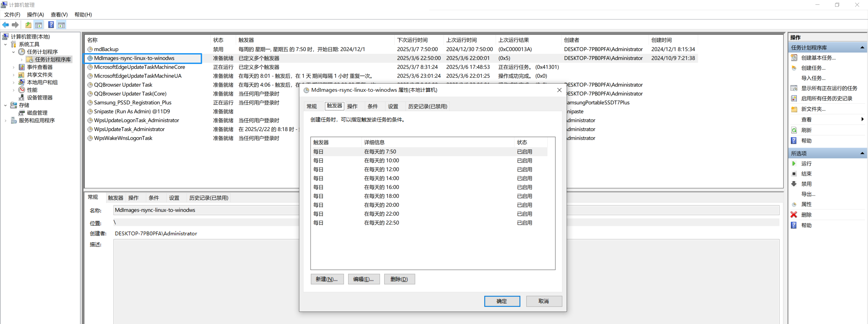The width and height of the screenshot is (868, 324).
Task: Click the green Run (运行) arrow icon
Action: pyautogui.click(x=794, y=164)
